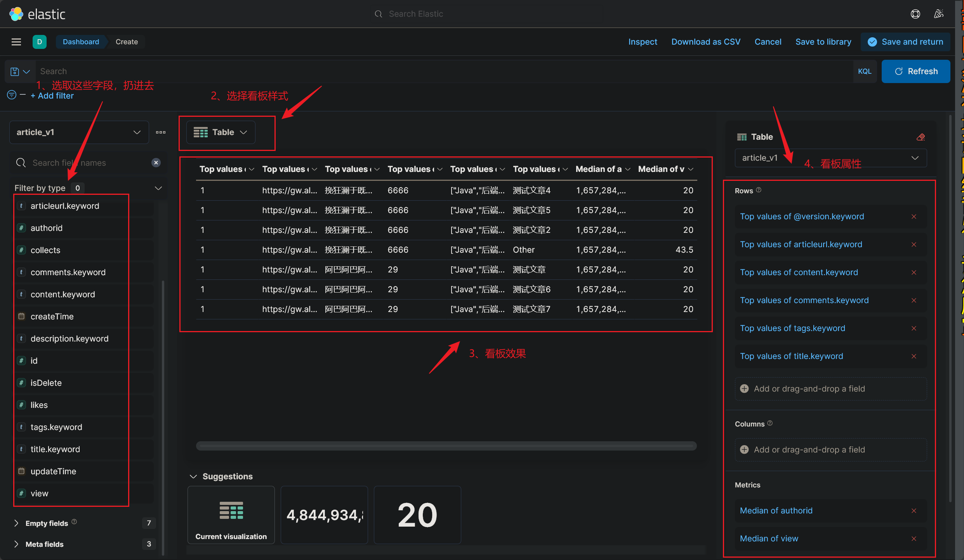Go to the Dashboard breadcrumb
Image resolution: width=964 pixels, height=560 pixels.
pyautogui.click(x=81, y=42)
